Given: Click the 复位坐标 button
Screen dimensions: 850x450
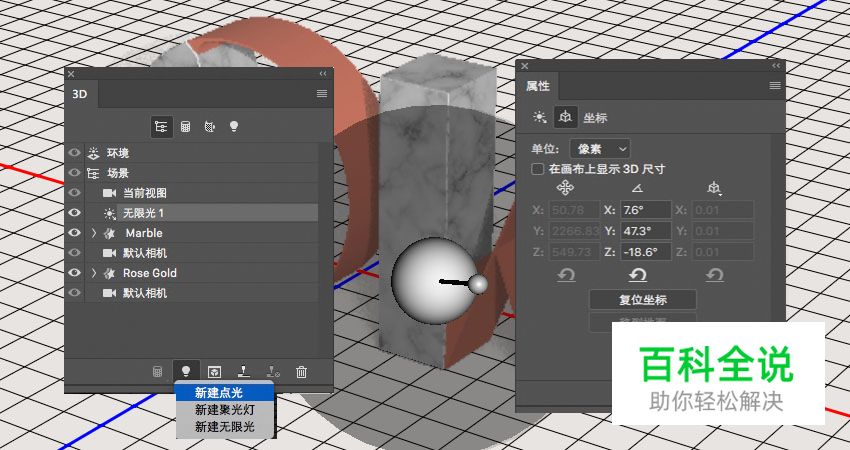Looking at the screenshot, I should click(x=642, y=299).
